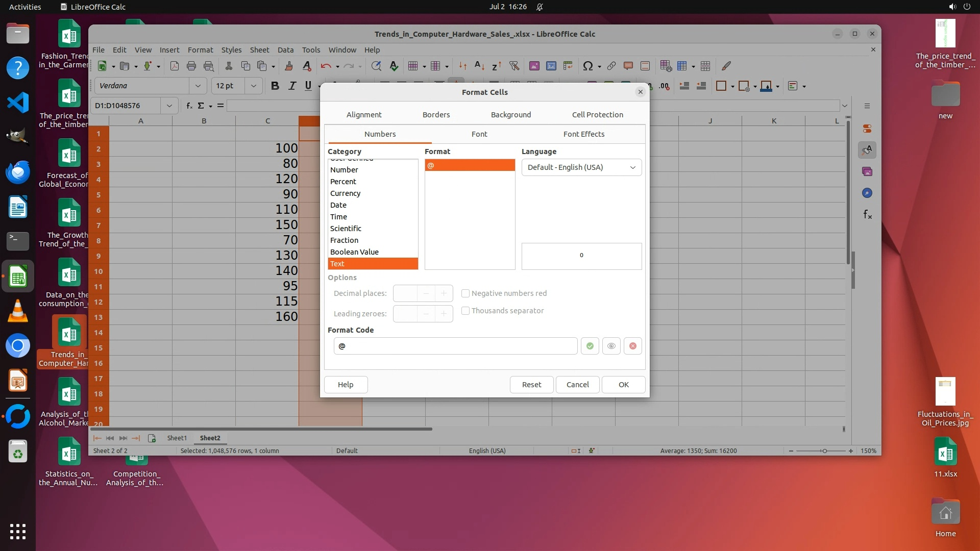The width and height of the screenshot is (980, 551).
Task: Click the Edit Comment icon beside Format Code
Action: pos(611,346)
